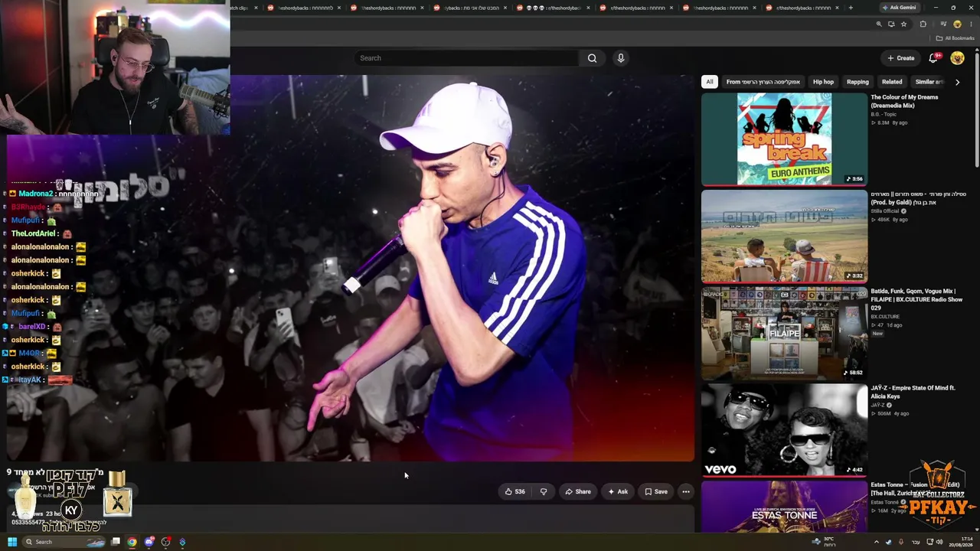Open the BX.CULTURE channel name

(x=885, y=317)
